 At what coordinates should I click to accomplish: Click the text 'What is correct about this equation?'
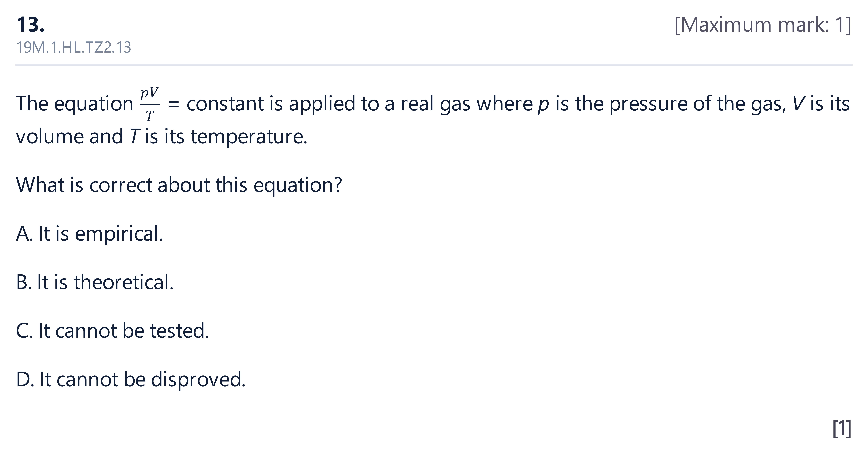(179, 185)
